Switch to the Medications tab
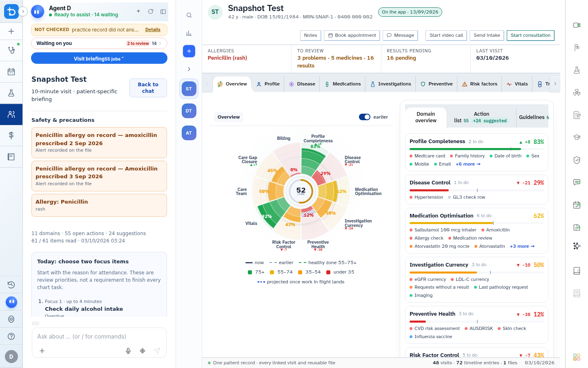 click(x=343, y=84)
